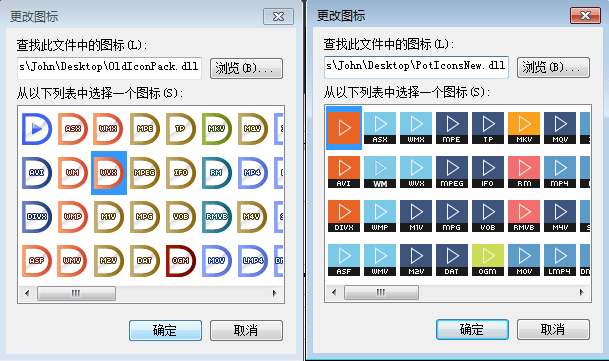Click scrollbar right arrow in OldIconPack icon list
The width and height of the screenshot is (609, 361).
click(275, 293)
